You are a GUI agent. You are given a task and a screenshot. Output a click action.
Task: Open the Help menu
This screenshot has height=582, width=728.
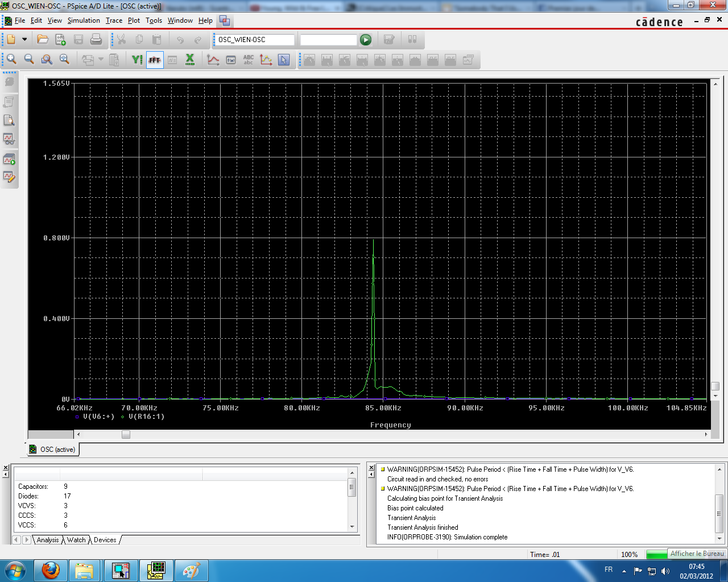(205, 20)
